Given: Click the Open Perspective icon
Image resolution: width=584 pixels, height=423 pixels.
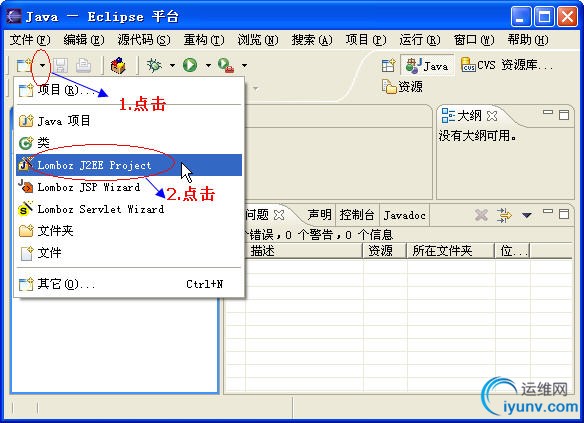Looking at the screenshot, I should pyautogui.click(x=388, y=66).
